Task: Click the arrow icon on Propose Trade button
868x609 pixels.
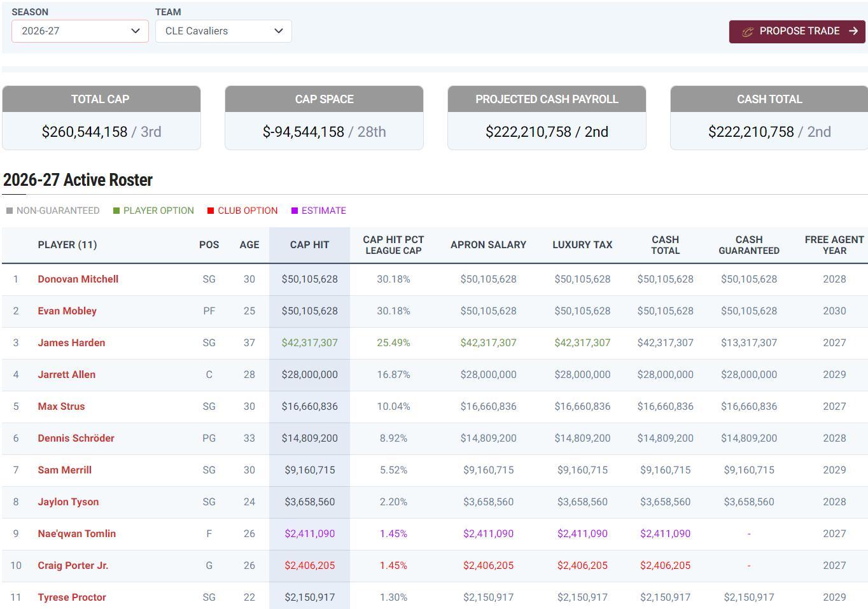Action: tap(853, 31)
